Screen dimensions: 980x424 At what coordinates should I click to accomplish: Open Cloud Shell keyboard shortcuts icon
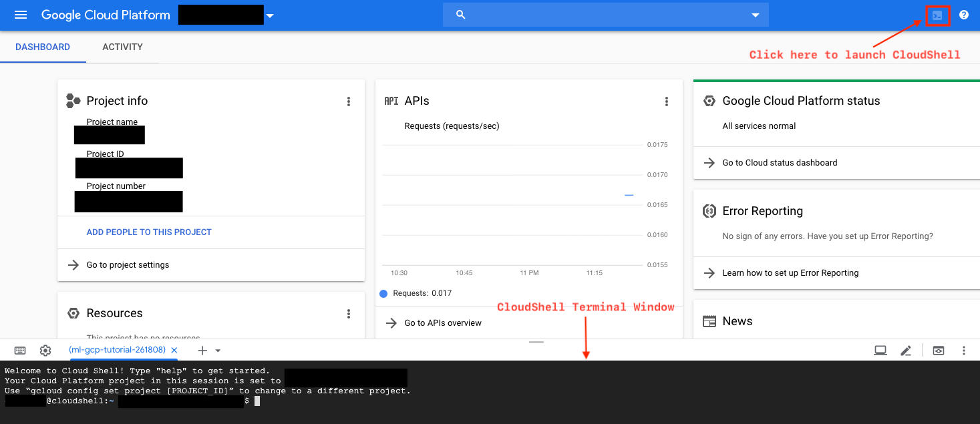20,351
